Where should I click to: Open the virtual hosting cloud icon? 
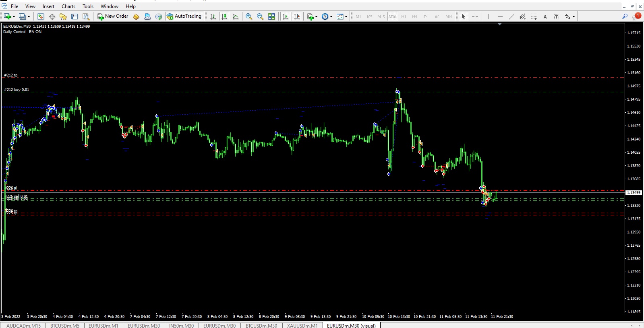(147, 17)
